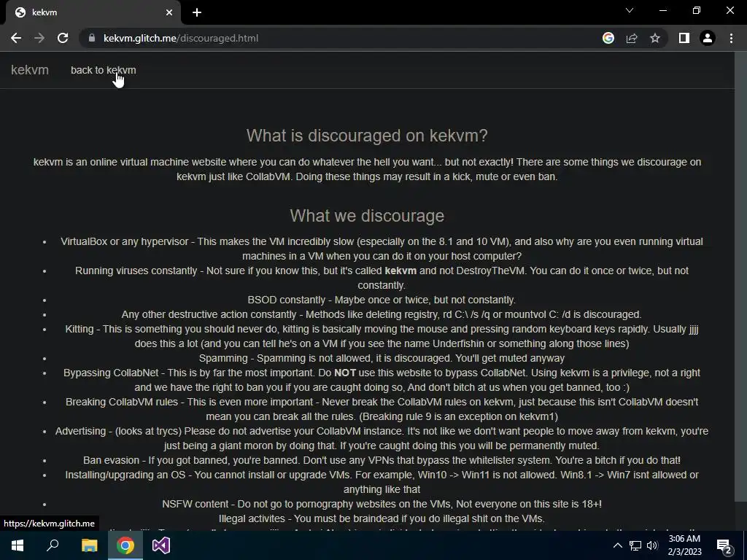Open a new browser tab
The image size is (747, 560).
tap(197, 12)
